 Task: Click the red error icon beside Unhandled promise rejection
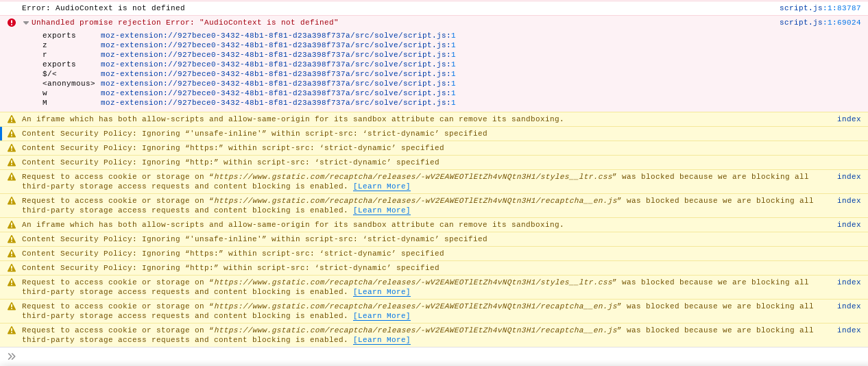[x=12, y=23]
